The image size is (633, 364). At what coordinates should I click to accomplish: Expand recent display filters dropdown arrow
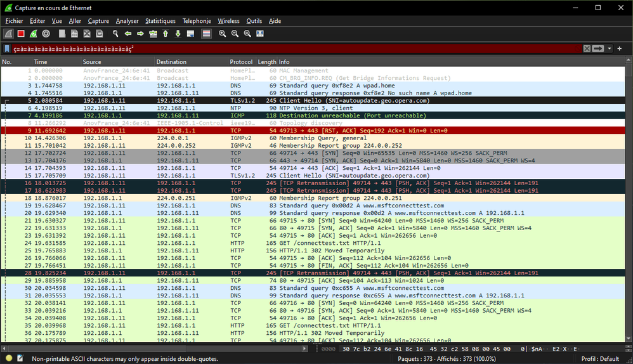pos(610,49)
